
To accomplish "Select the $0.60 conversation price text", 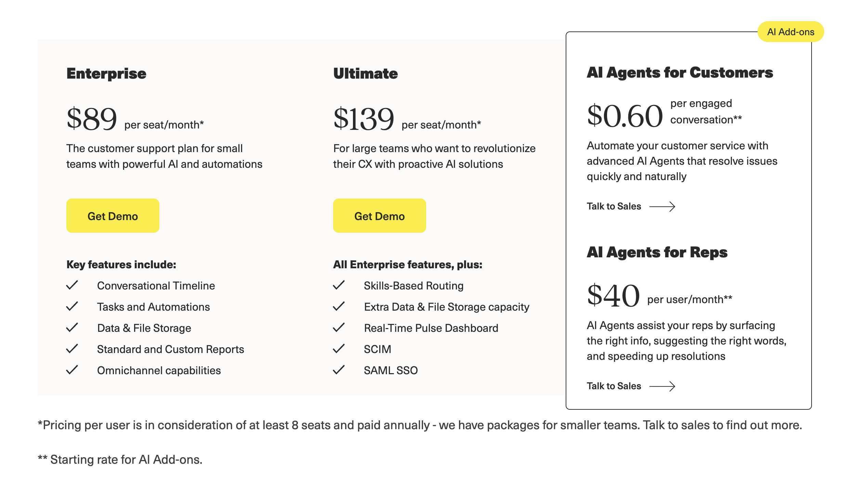I will coord(625,116).
